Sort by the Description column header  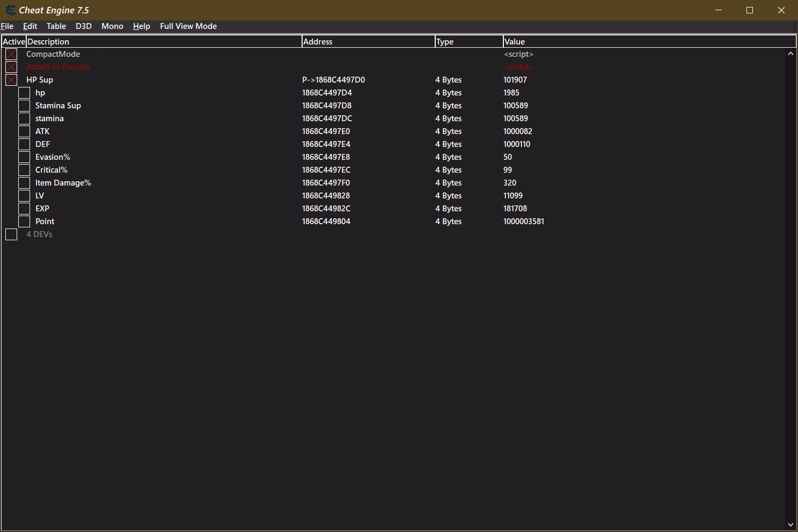(x=164, y=42)
